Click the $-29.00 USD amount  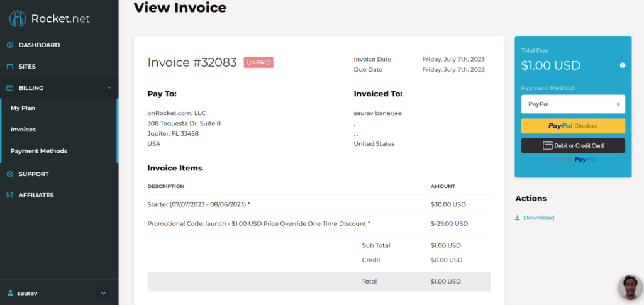tap(449, 224)
